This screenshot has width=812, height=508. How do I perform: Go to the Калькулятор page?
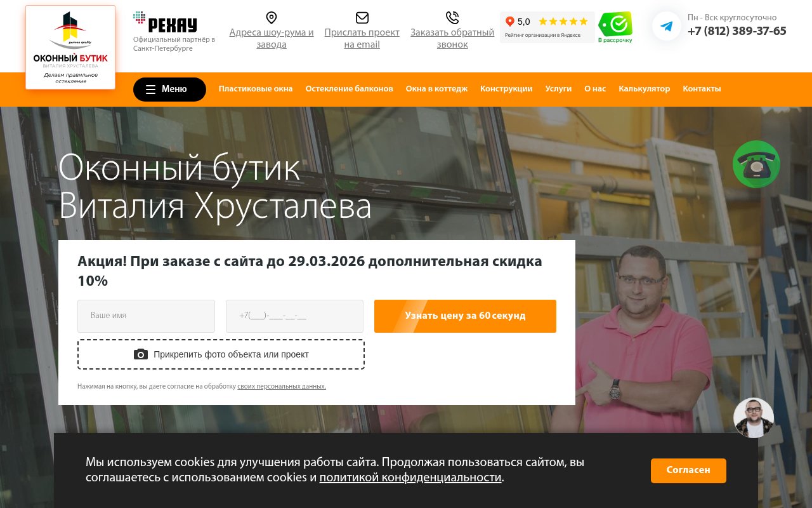point(644,89)
